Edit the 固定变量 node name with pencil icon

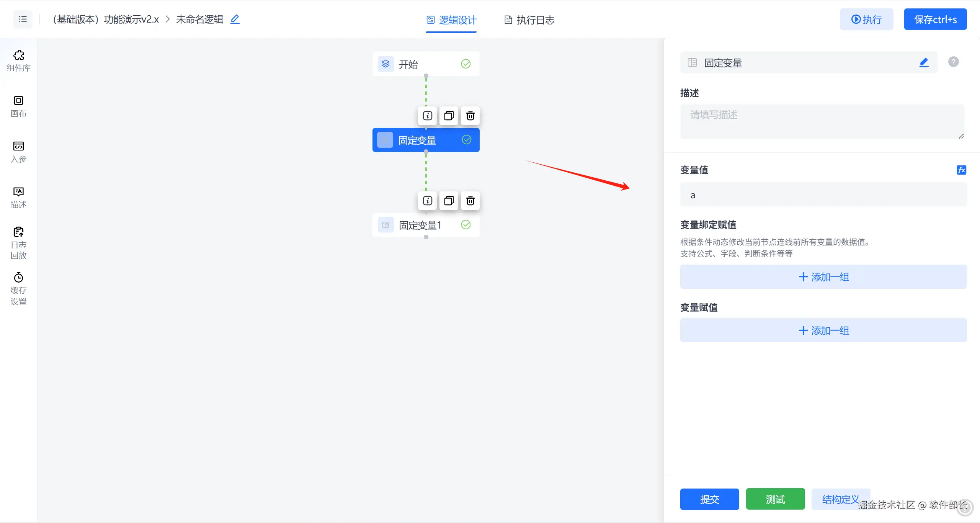click(924, 62)
